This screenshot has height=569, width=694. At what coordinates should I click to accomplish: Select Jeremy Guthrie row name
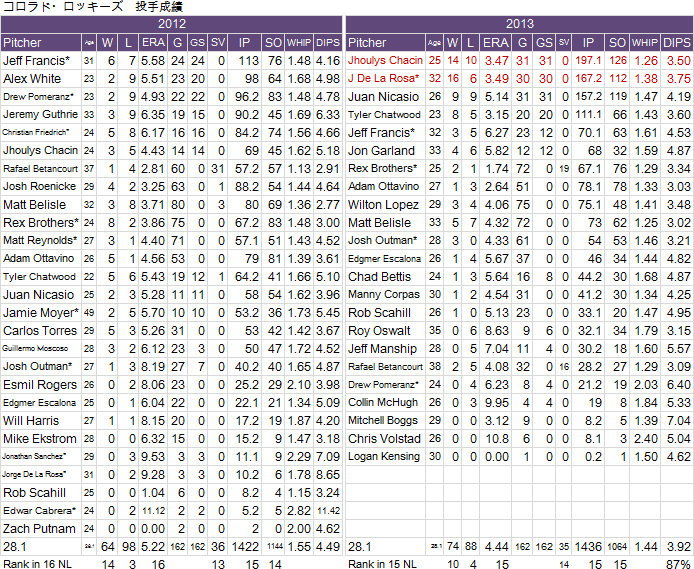pos(40,115)
